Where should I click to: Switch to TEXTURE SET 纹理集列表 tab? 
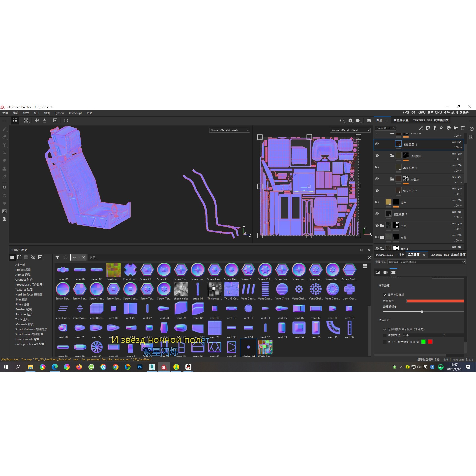point(431,120)
